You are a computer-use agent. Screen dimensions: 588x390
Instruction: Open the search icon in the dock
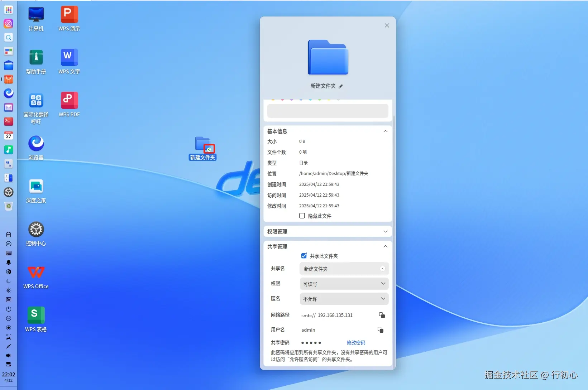click(9, 38)
